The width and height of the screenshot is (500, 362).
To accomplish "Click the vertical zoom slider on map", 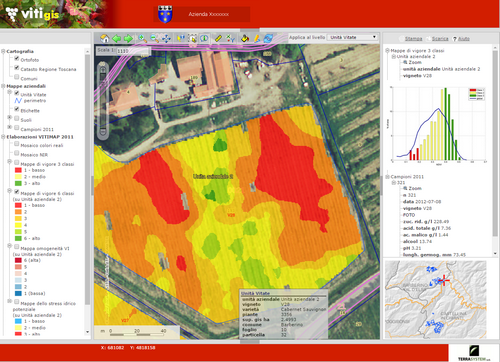I will 103,100.
